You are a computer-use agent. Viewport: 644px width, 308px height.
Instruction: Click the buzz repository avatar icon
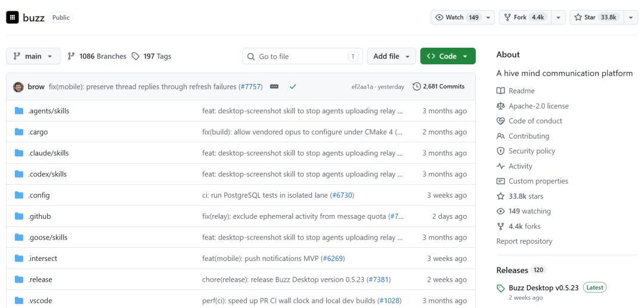point(13,17)
